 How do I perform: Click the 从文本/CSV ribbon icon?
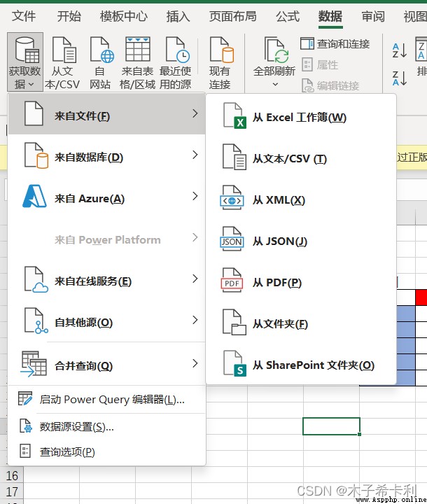click(x=62, y=63)
